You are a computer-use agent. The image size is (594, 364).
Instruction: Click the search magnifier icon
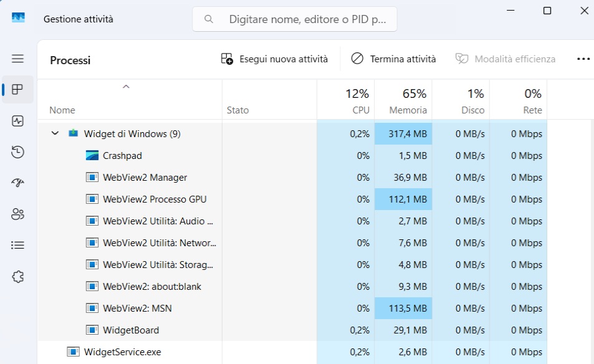[x=208, y=19]
